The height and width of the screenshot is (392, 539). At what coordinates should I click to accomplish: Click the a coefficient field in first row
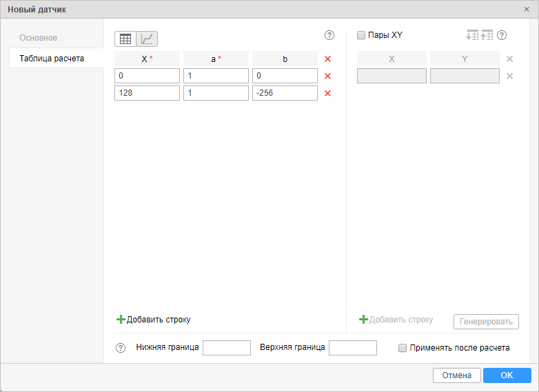[x=216, y=76]
